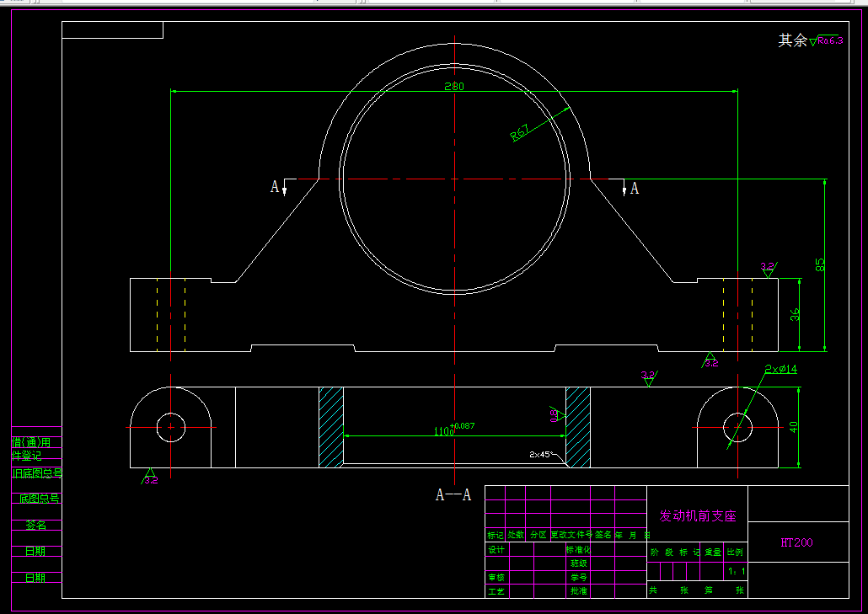This screenshot has height=614, width=868.
Task: Click the 更改文件号 column header
Action: pyautogui.click(x=571, y=535)
